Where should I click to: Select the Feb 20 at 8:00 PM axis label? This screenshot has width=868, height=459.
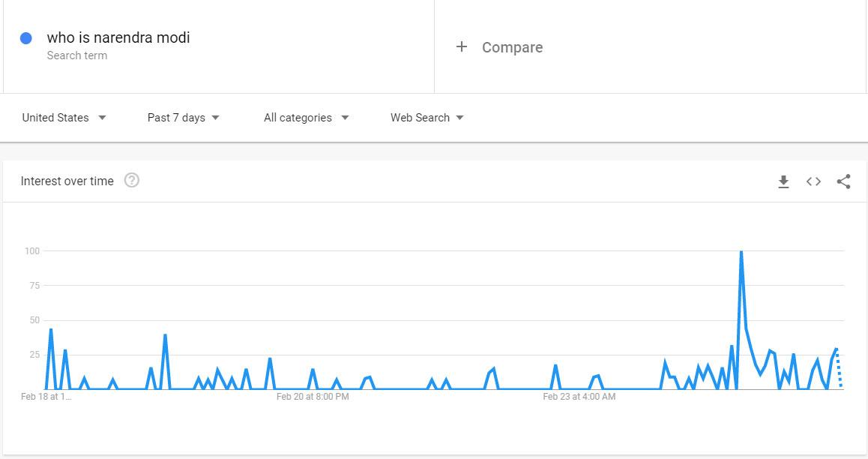click(x=313, y=397)
